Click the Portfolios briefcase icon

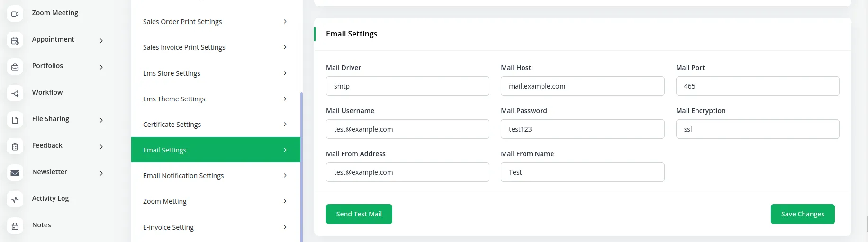point(15,67)
